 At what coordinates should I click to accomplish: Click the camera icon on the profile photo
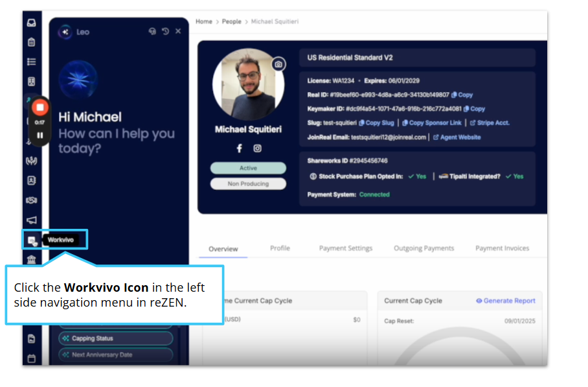(278, 64)
